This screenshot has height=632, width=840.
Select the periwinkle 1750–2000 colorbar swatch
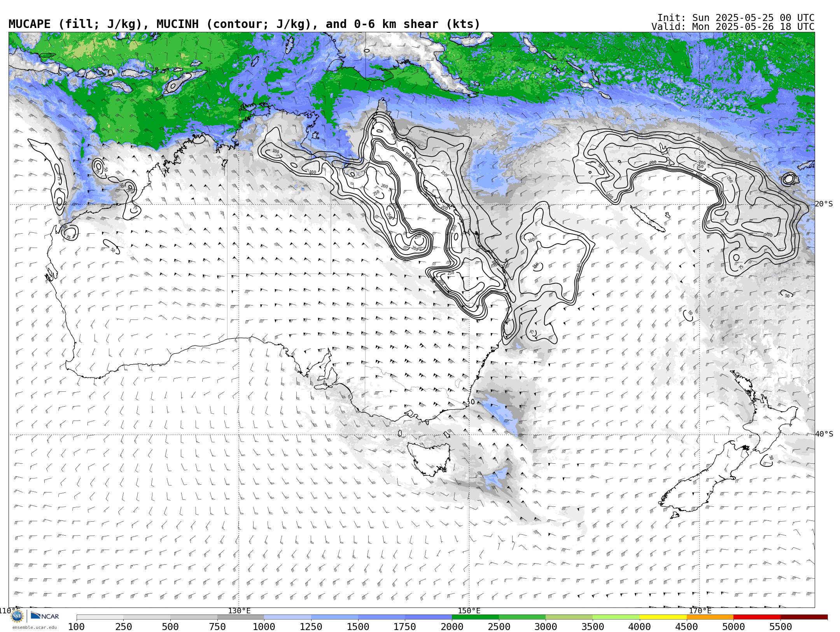pyautogui.click(x=428, y=617)
